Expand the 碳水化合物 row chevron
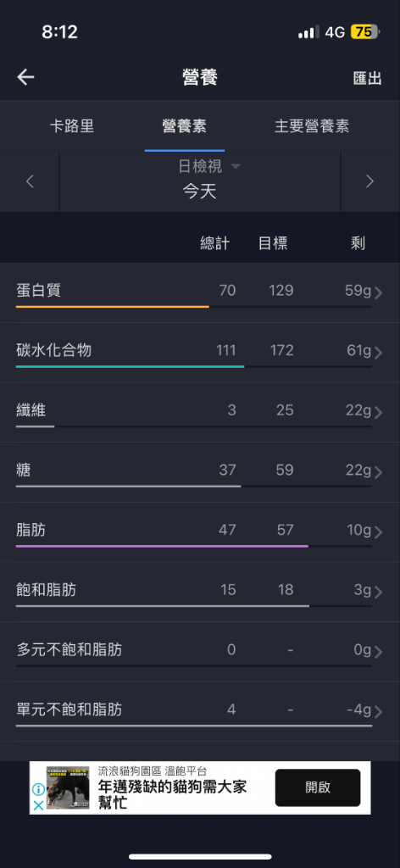The height and width of the screenshot is (868, 400). click(x=379, y=353)
